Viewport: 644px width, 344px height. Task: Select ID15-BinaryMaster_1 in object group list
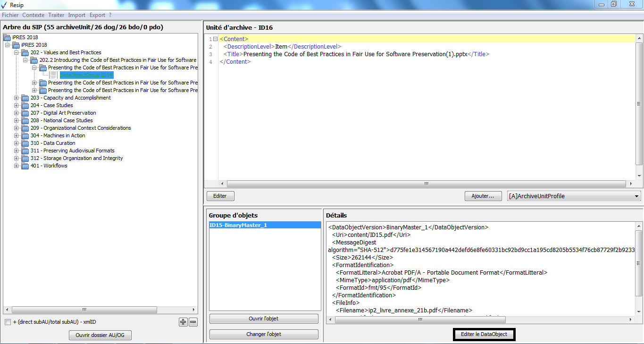coord(264,226)
